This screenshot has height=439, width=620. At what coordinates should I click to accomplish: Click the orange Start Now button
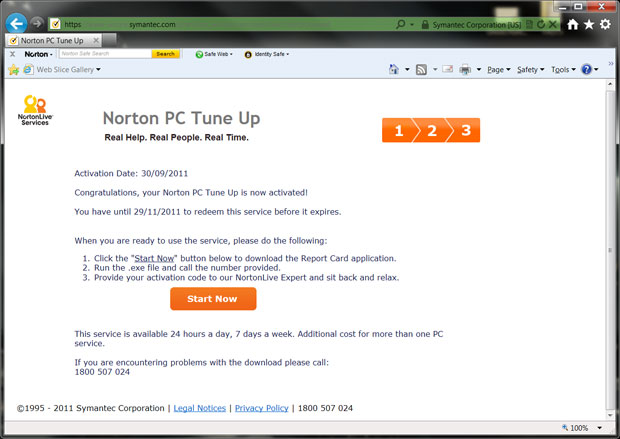(x=213, y=299)
